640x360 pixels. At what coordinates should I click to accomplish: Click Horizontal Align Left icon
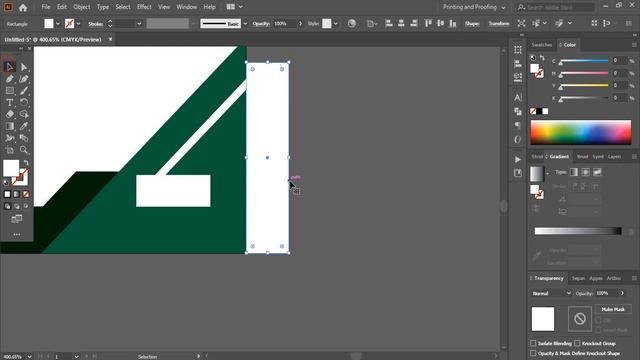[x=389, y=24]
